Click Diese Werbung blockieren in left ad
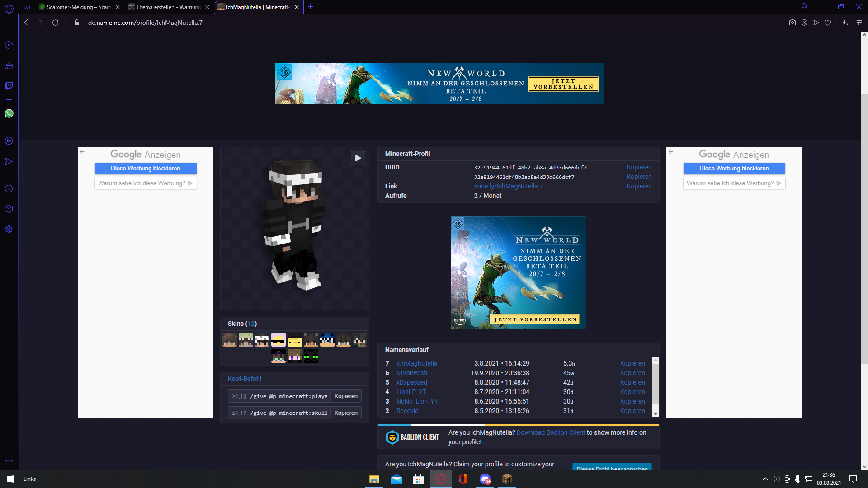The height and width of the screenshot is (488, 868). (x=146, y=168)
